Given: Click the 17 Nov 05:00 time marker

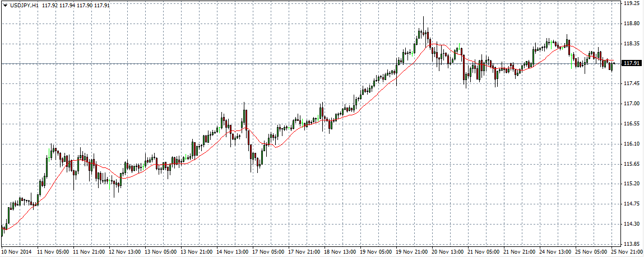Looking at the screenshot, I should point(269,252).
